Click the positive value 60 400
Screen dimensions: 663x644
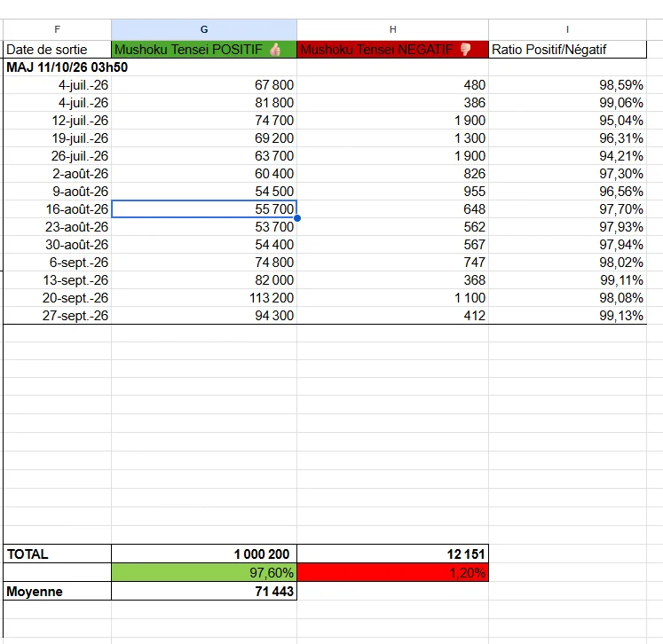click(204, 174)
